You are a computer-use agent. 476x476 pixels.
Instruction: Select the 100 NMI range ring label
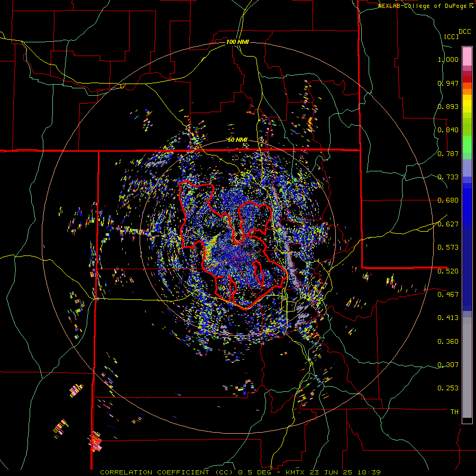pos(237,42)
